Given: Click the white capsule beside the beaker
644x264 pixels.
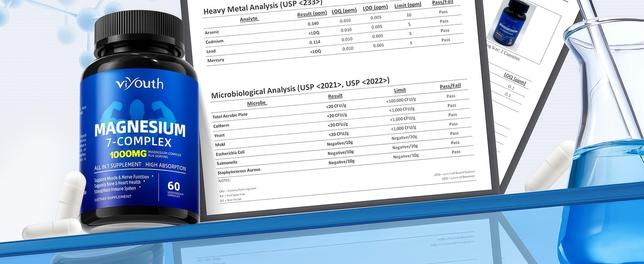Looking at the screenshot, I should (x=550, y=166).
